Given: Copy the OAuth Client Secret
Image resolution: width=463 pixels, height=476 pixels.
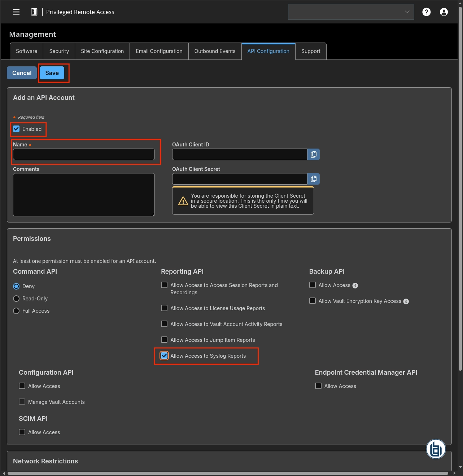Looking at the screenshot, I should point(313,179).
